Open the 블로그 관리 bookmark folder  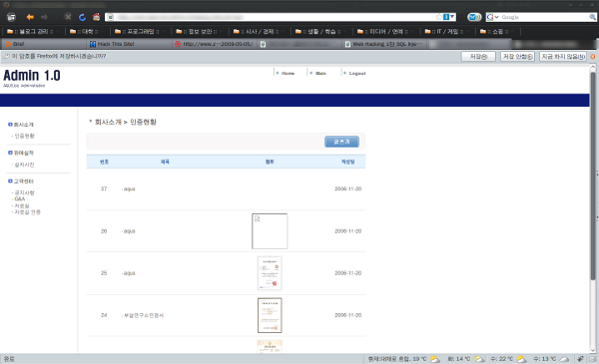pyautogui.click(x=32, y=31)
